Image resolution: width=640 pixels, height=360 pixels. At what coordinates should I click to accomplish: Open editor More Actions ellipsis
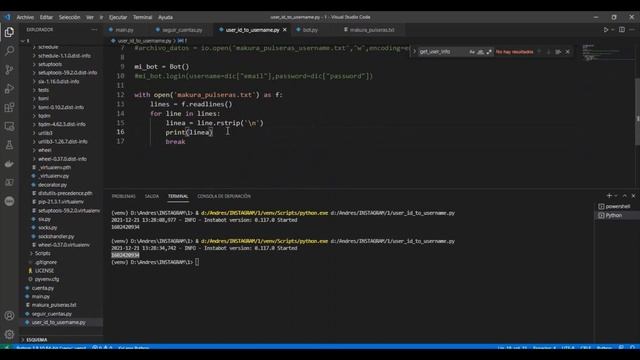[x=632, y=30]
